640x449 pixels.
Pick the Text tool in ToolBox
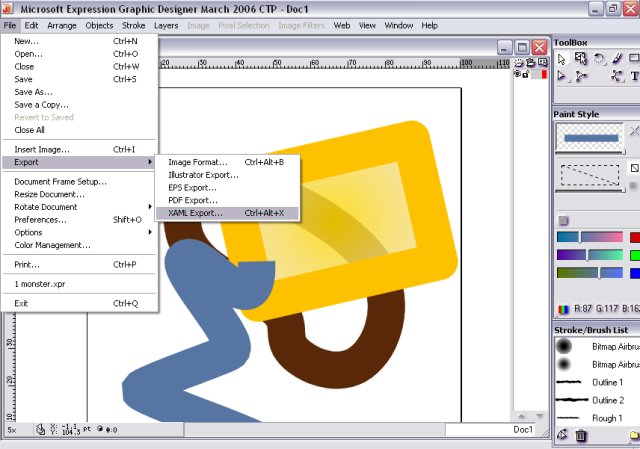(x=634, y=76)
